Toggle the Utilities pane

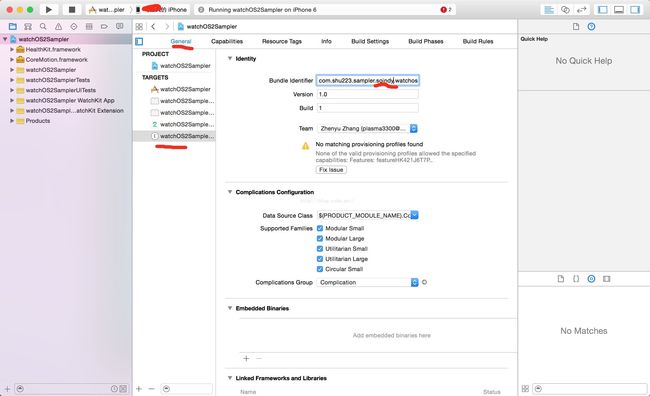click(x=635, y=10)
